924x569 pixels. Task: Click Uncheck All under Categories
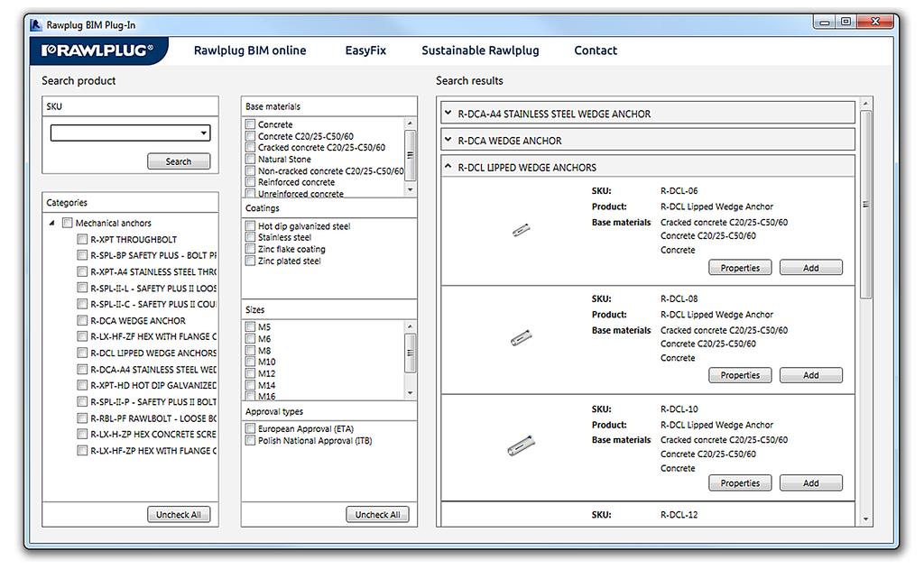point(179,514)
